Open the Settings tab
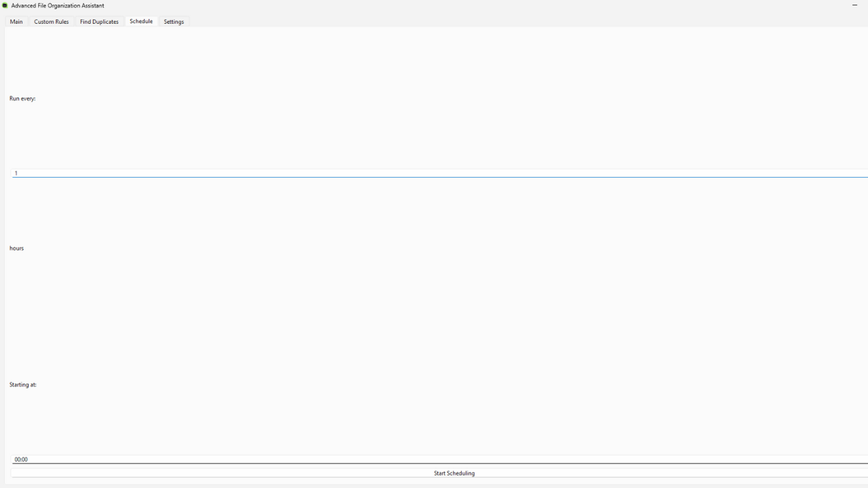This screenshot has width=868, height=488. (174, 22)
